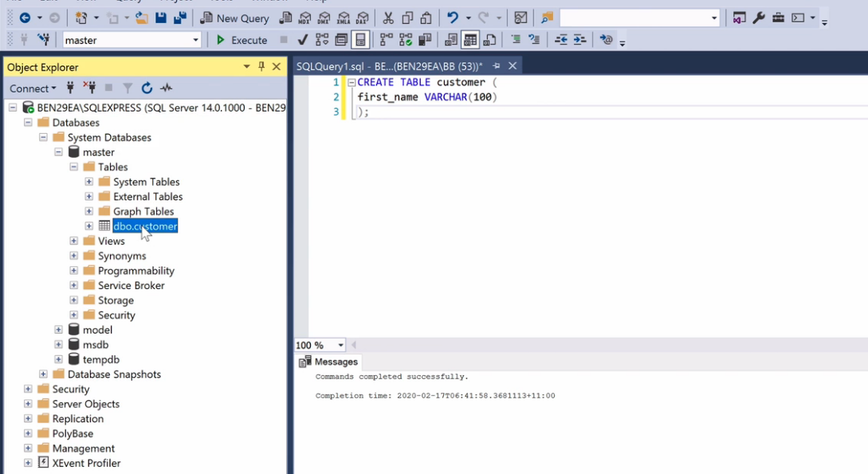The width and height of the screenshot is (868, 474).
Task: Click the Execute query button
Action: (x=242, y=40)
